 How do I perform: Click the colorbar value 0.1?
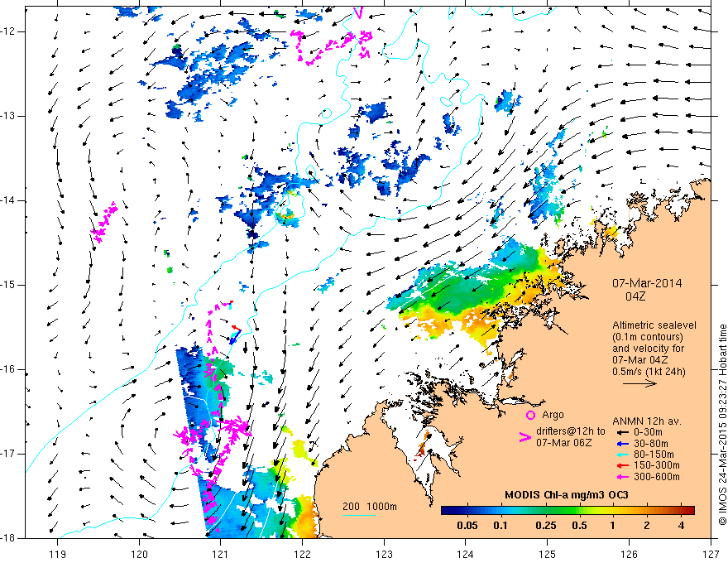point(500,526)
